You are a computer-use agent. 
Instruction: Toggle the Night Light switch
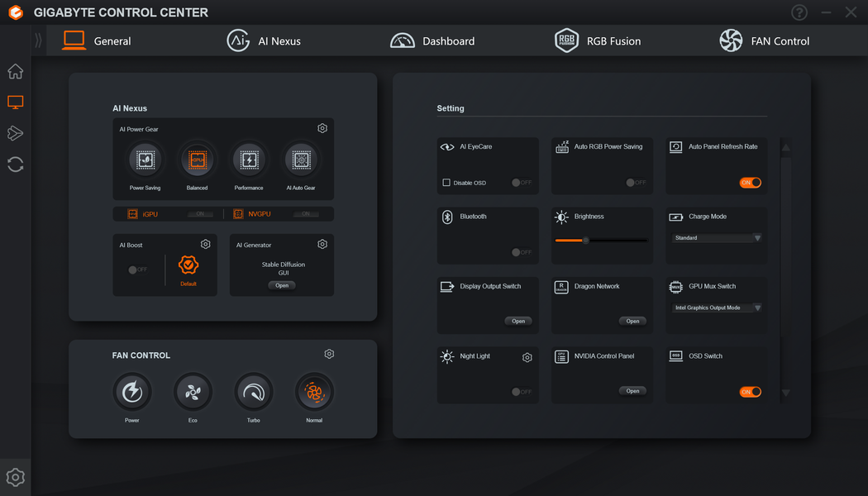tap(522, 392)
